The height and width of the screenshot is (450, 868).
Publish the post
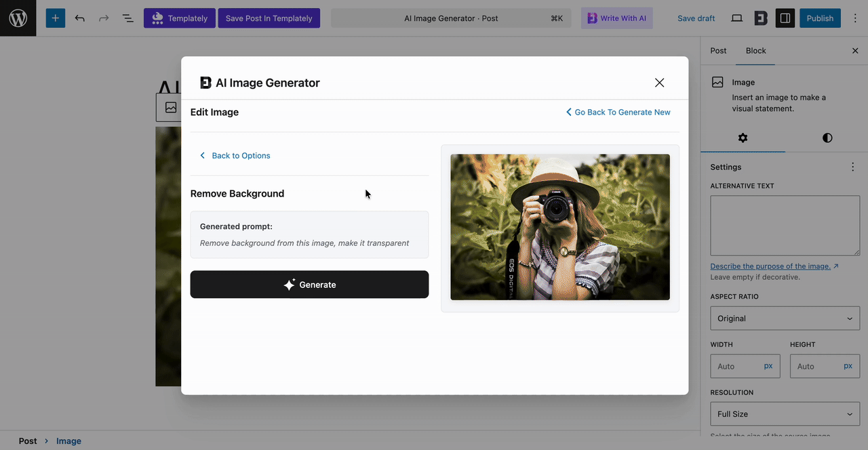820,18
